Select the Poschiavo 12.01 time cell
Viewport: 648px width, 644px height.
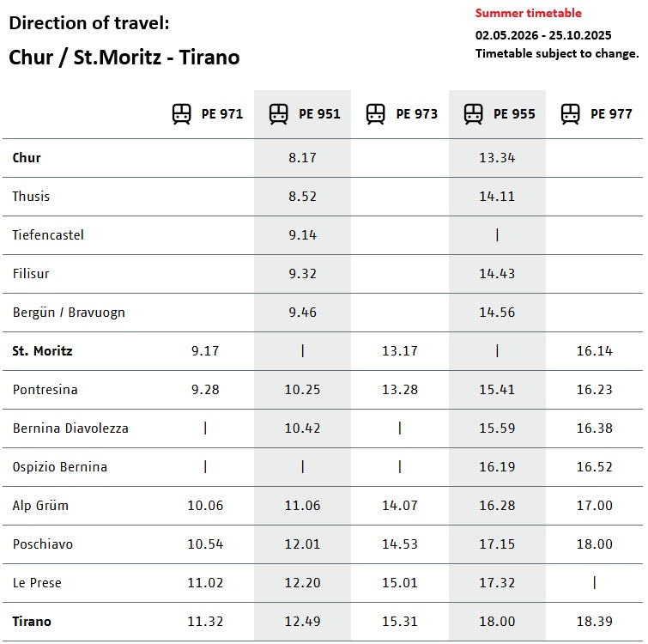302,544
